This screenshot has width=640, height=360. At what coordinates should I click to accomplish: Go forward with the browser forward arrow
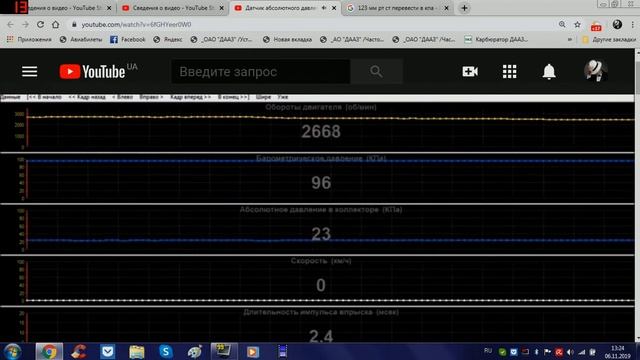[25, 24]
